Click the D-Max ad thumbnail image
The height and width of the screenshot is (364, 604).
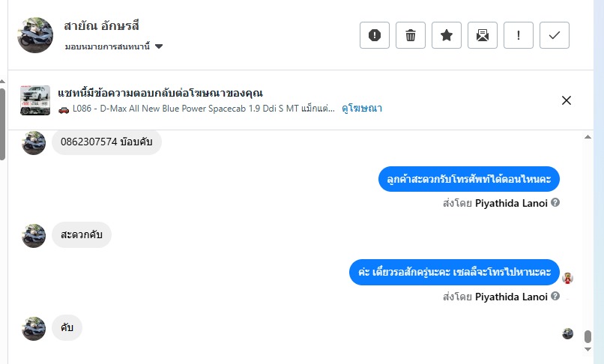pos(35,100)
